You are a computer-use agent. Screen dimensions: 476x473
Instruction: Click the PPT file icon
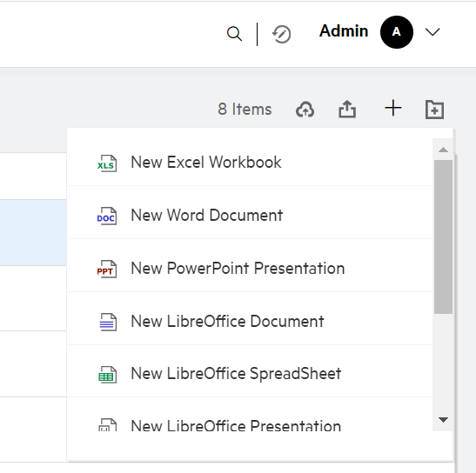coord(106,270)
